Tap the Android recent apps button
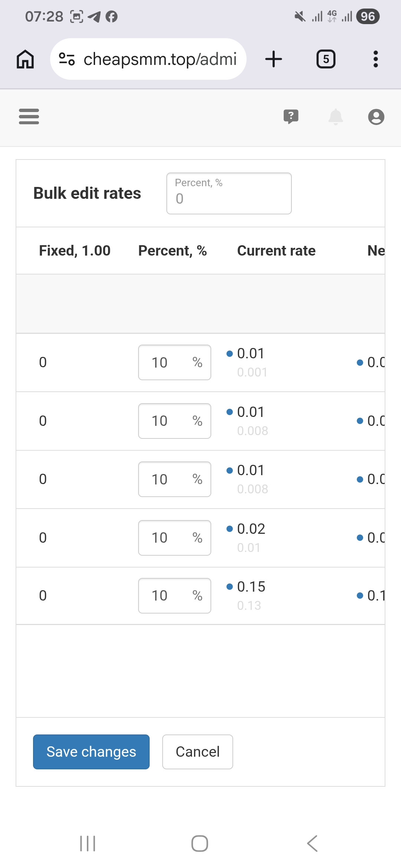Viewport: 401px width, 868px height. (x=88, y=844)
